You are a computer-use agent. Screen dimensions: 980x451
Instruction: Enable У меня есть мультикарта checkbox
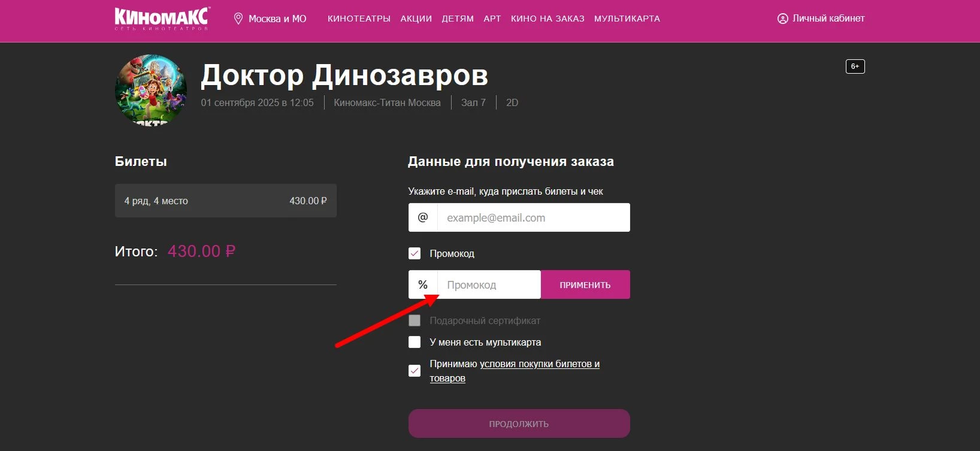415,342
